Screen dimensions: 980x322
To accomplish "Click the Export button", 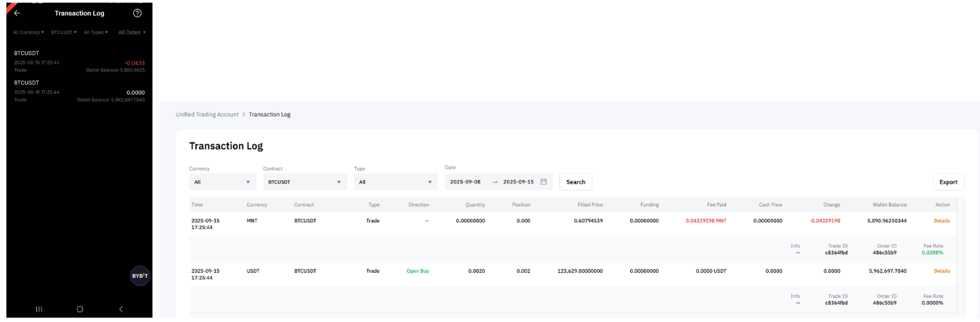I will click(x=948, y=182).
